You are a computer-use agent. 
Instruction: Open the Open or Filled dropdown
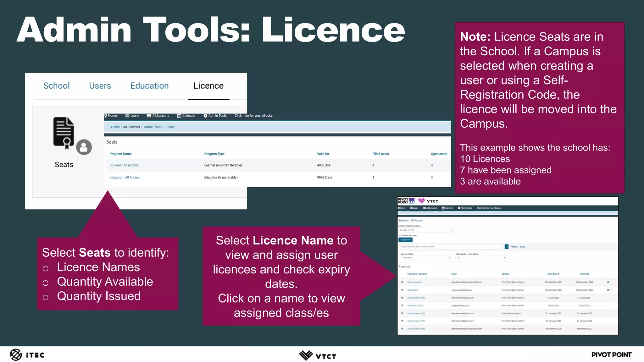(426, 258)
